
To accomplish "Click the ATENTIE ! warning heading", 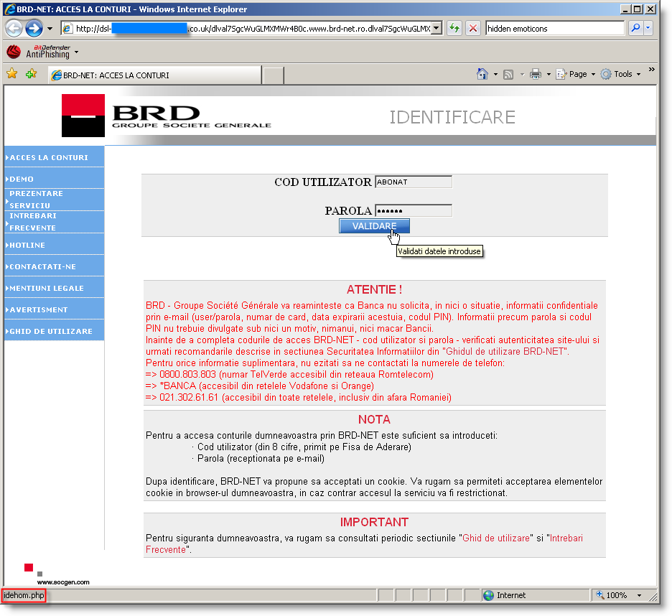I will pos(374,290).
